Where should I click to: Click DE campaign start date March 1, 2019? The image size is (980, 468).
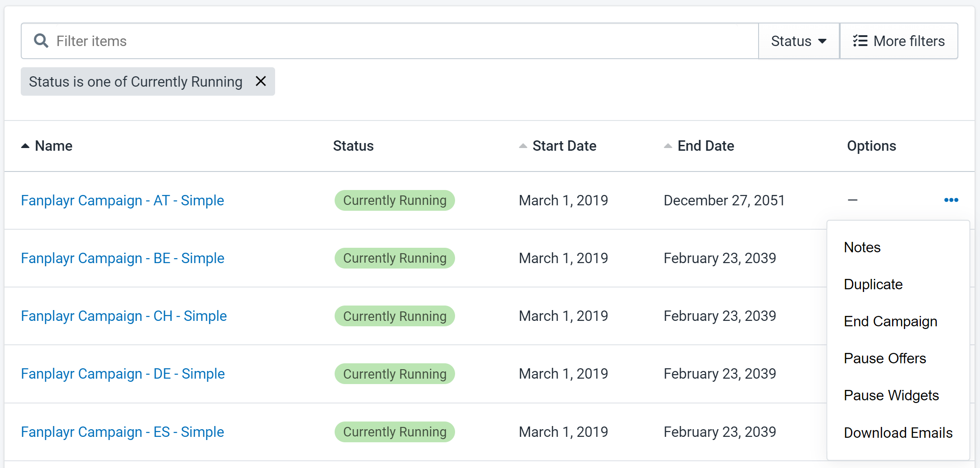pyautogui.click(x=563, y=374)
